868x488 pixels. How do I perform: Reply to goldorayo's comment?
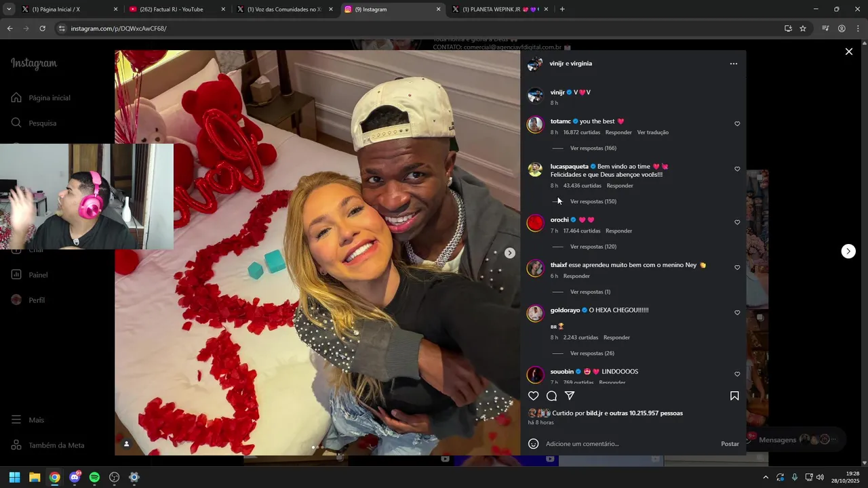616,338
